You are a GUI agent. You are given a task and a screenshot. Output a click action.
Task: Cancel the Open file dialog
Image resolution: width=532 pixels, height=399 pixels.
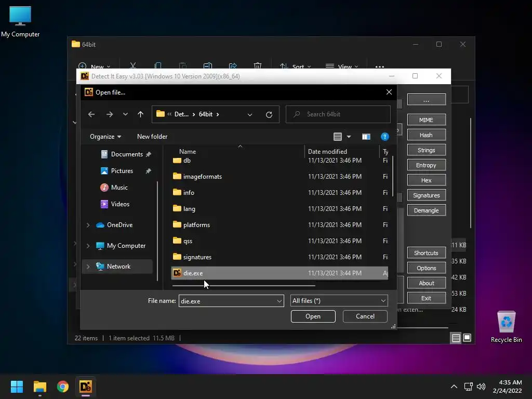pos(365,316)
